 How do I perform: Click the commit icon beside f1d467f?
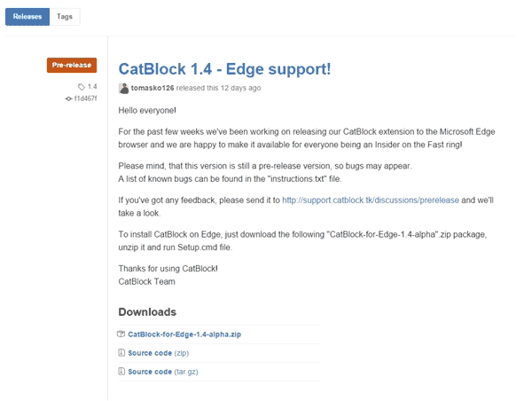[68, 98]
